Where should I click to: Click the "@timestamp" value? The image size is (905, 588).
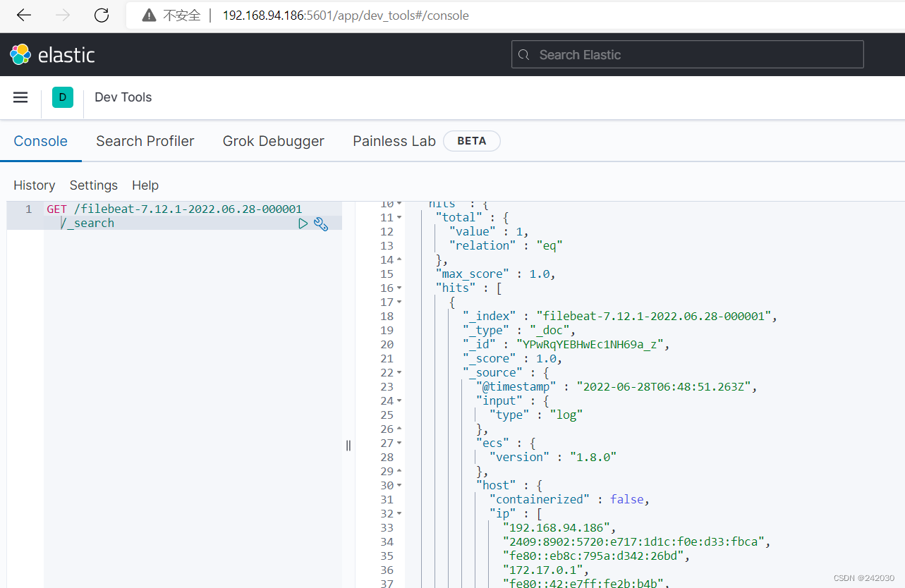664,386
